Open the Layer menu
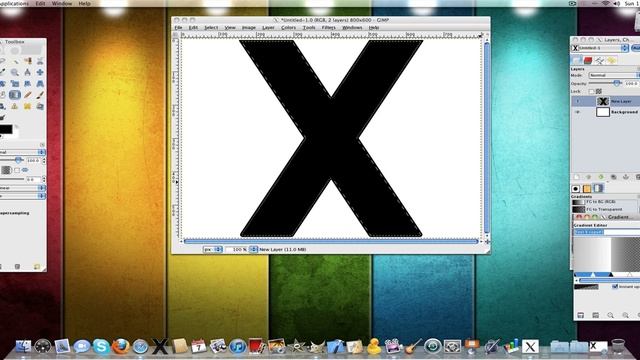Screen dimensions: 640x360 click(x=268, y=27)
